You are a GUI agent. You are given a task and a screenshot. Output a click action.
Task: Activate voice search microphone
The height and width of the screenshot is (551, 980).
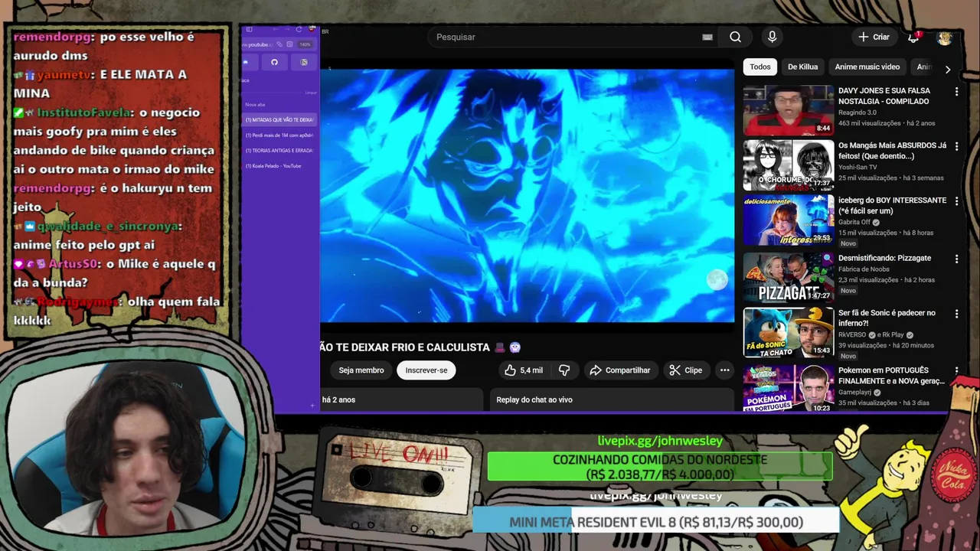[x=772, y=37]
